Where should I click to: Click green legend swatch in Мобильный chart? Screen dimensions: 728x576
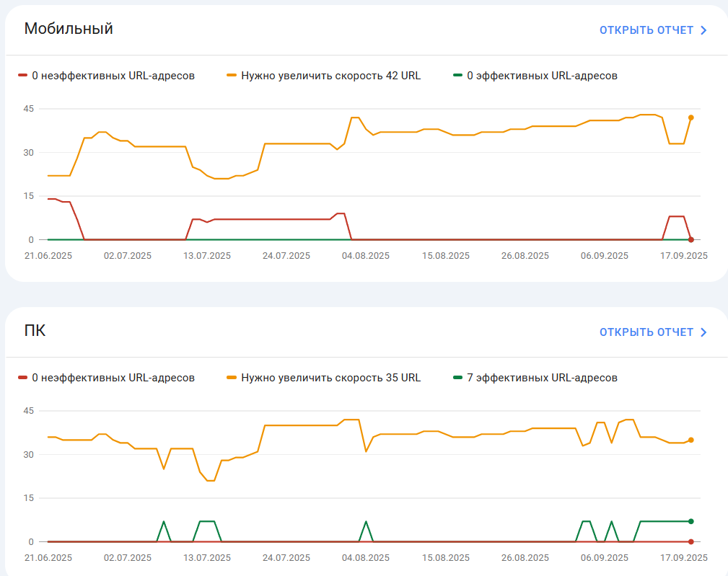457,75
